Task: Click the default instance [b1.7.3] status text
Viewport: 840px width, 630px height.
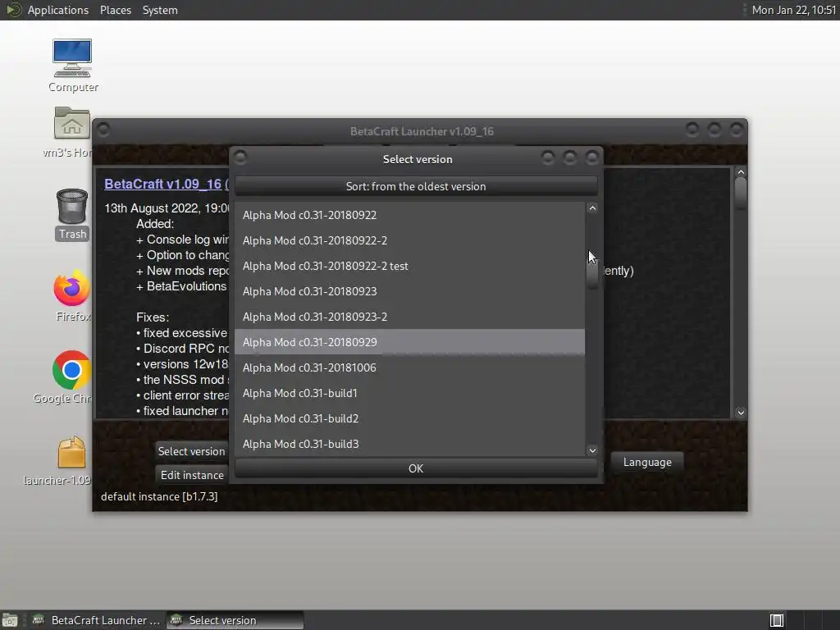Action: (159, 496)
